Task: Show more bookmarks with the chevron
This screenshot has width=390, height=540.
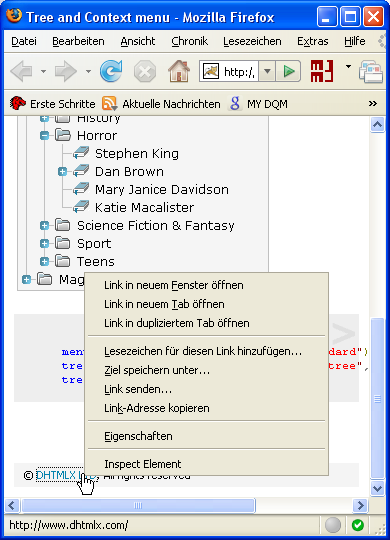Action: coord(373,103)
